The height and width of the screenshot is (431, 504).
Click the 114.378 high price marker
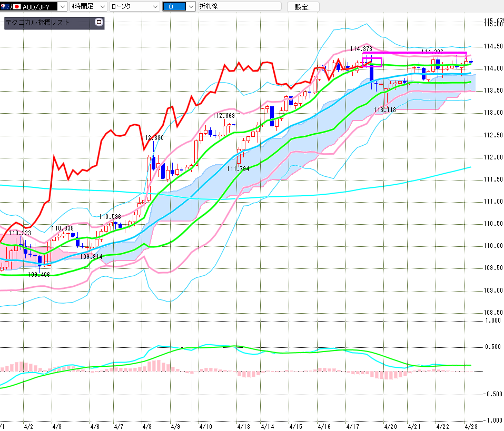pyautogui.click(x=361, y=48)
